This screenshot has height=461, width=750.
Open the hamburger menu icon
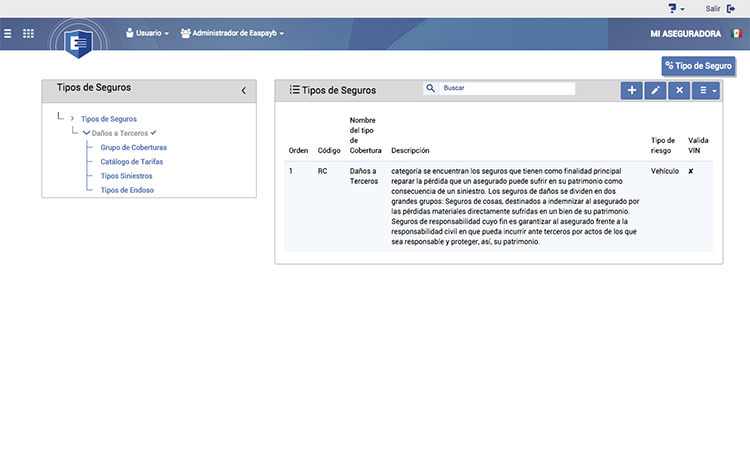8,33
